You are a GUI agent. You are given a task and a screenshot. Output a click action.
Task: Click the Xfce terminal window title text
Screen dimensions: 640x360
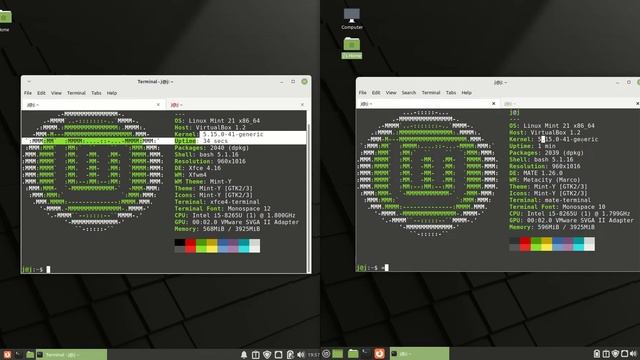tap(155, 82)
